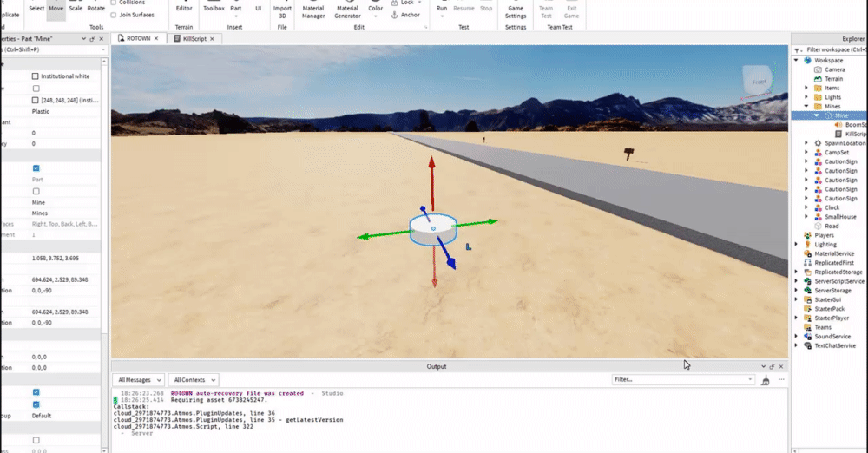Image resolution: width=868 pixels, height=453 pixels.
Task: Click the ServerStorage icon
Action: (807, 290)
